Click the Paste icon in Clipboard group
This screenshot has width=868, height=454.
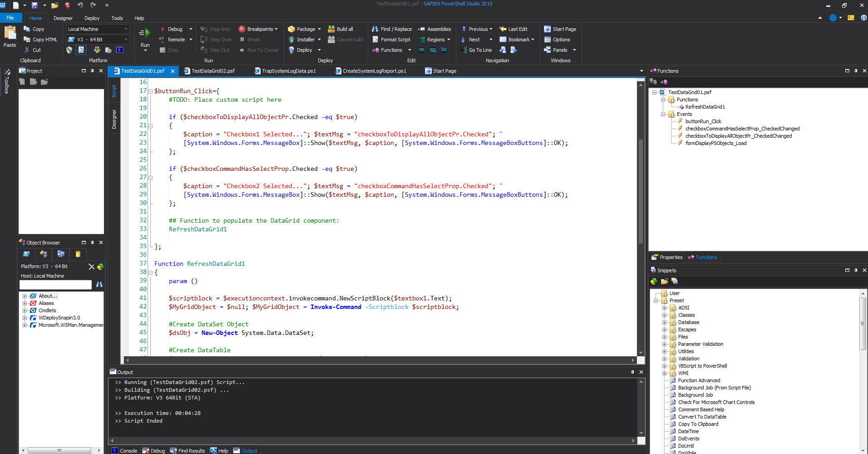[x=10, y=33]
